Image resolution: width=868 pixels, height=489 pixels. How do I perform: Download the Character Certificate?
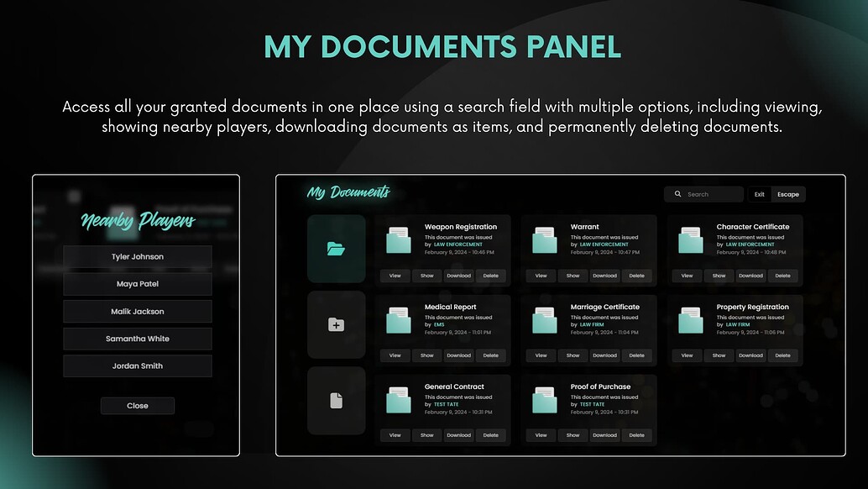[750, 276]
